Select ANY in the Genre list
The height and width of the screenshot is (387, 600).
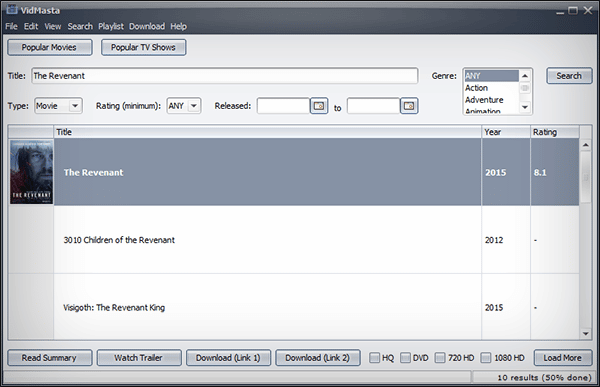coord(492,76)
